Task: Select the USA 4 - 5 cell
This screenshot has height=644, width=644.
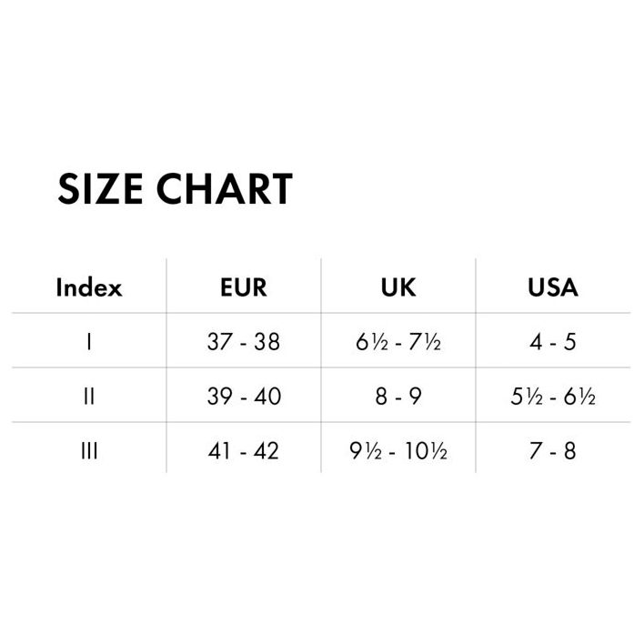Action: [553, 342]
